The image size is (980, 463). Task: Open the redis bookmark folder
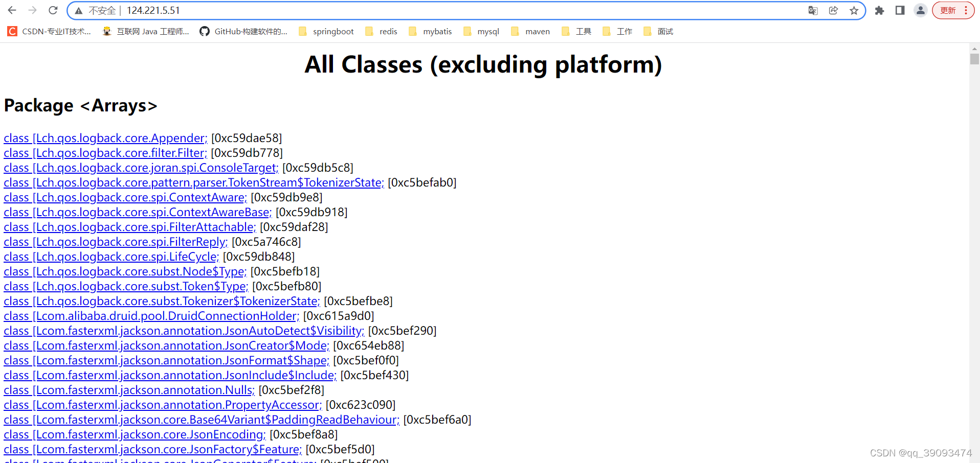381,32
